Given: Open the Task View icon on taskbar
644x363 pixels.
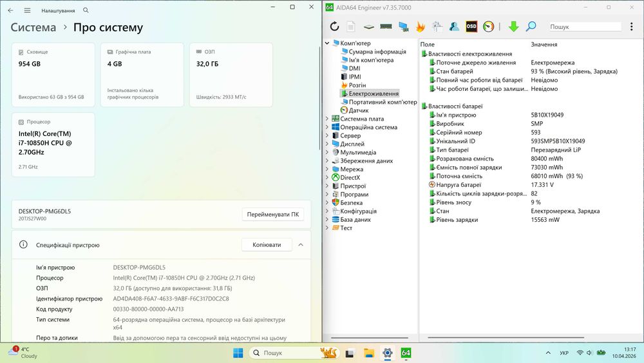Looking at the screenshot, I should click(x=350, y=353).
